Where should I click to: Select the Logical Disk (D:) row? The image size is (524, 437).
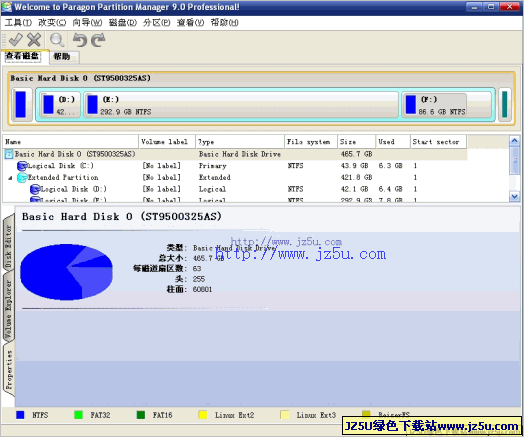[235, 189]
